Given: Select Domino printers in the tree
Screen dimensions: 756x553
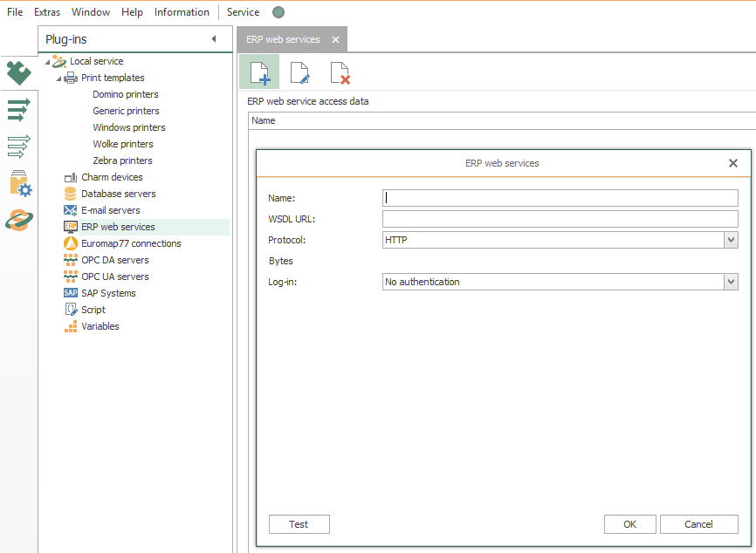Looking at the screenshot, I should coord(126,94).
